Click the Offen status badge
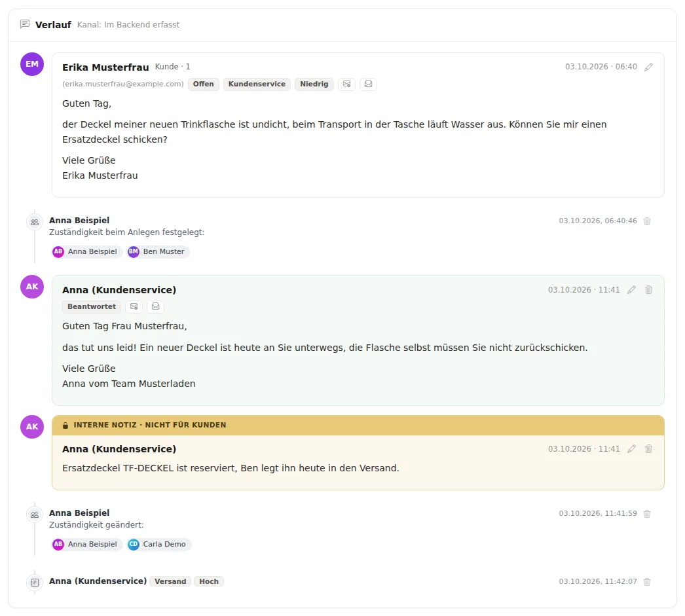Image resolution: width=685 pixels, height=616 pixels. [204, 84]
